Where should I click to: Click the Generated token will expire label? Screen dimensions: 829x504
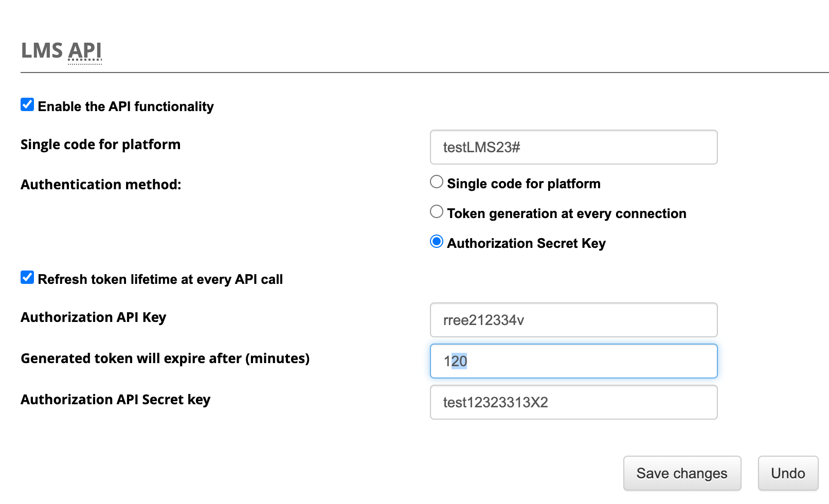tap(165, 358)
